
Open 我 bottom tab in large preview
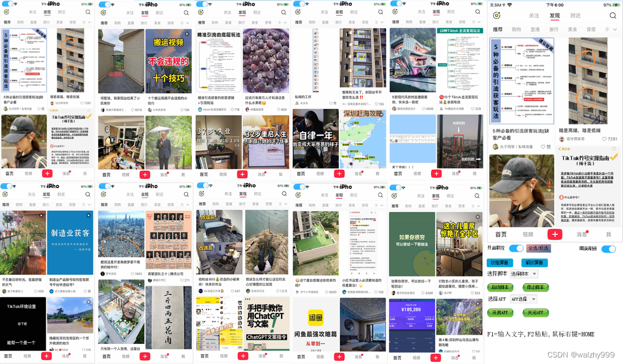(x=608, y=234)
